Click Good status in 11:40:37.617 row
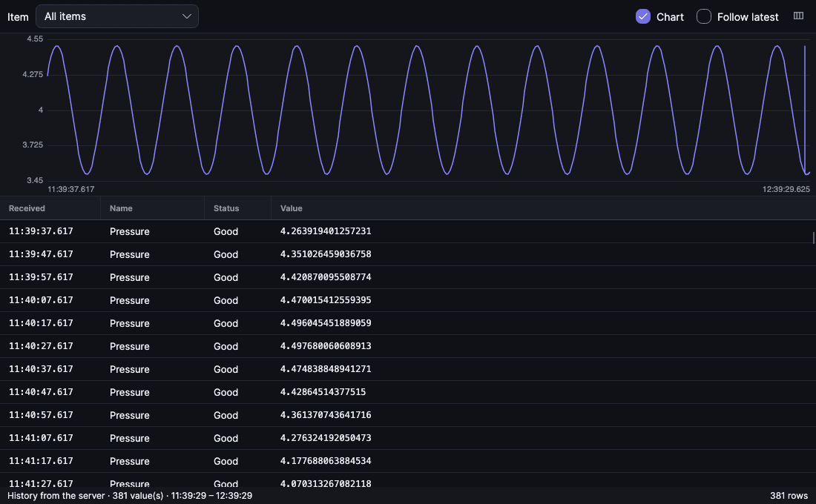The height and width of the screenshot is (504, 816). 226,369
